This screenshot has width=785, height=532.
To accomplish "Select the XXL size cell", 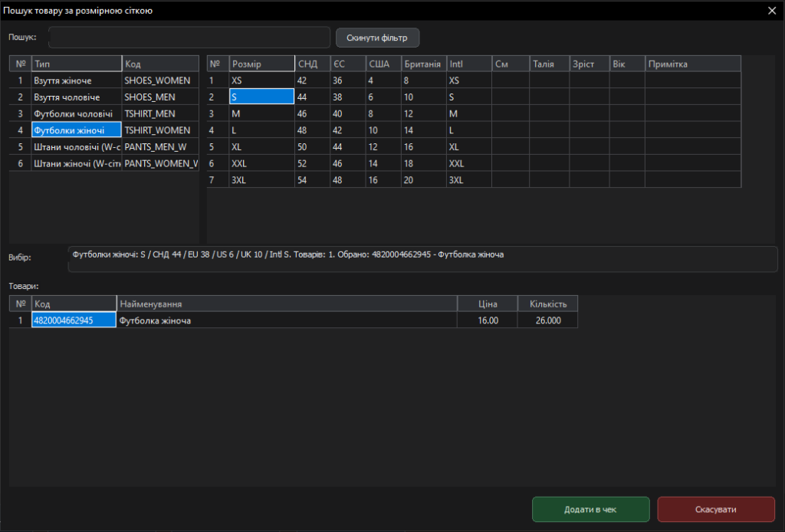I will coord(261,163).
